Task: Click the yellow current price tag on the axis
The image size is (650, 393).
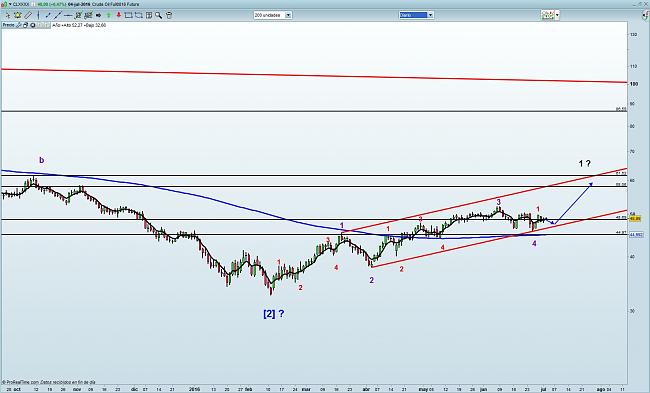Action: click(x=635, y=218)
